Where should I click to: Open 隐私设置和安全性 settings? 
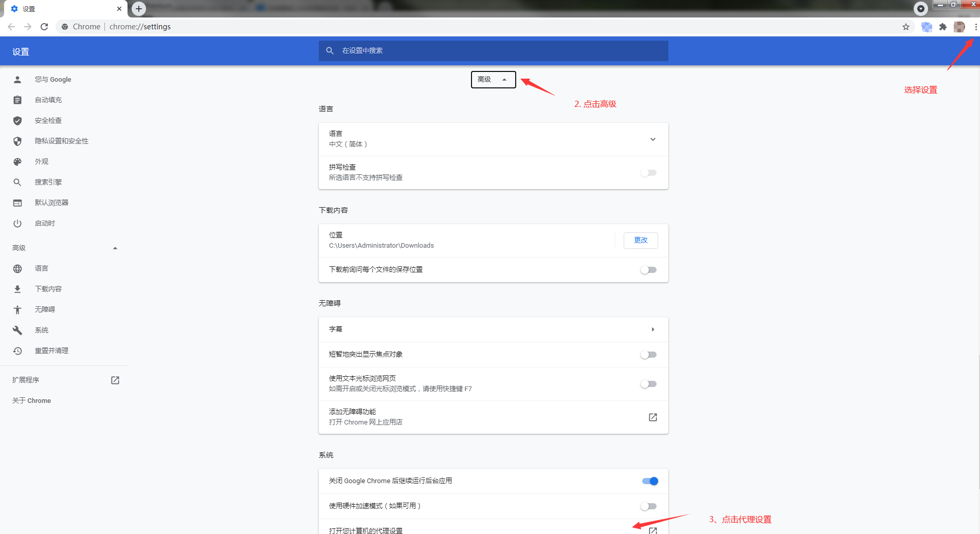click(x=61, y=141)
